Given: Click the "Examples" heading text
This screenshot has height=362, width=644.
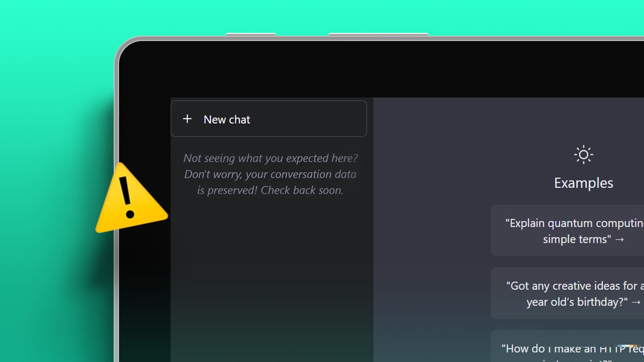Looking at the screenshot, I should point(583,183).
